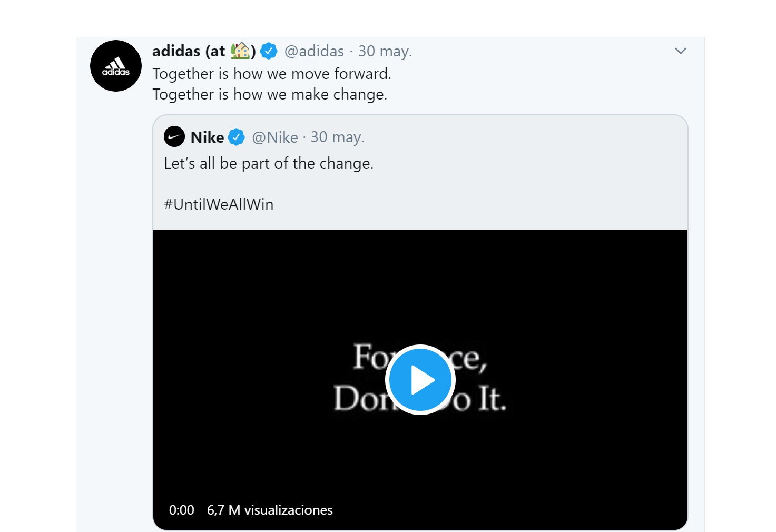The height and width of the screenshot is (532, 776).
Task: Click the adidas text Together is how we move forward
Action: 272,74
